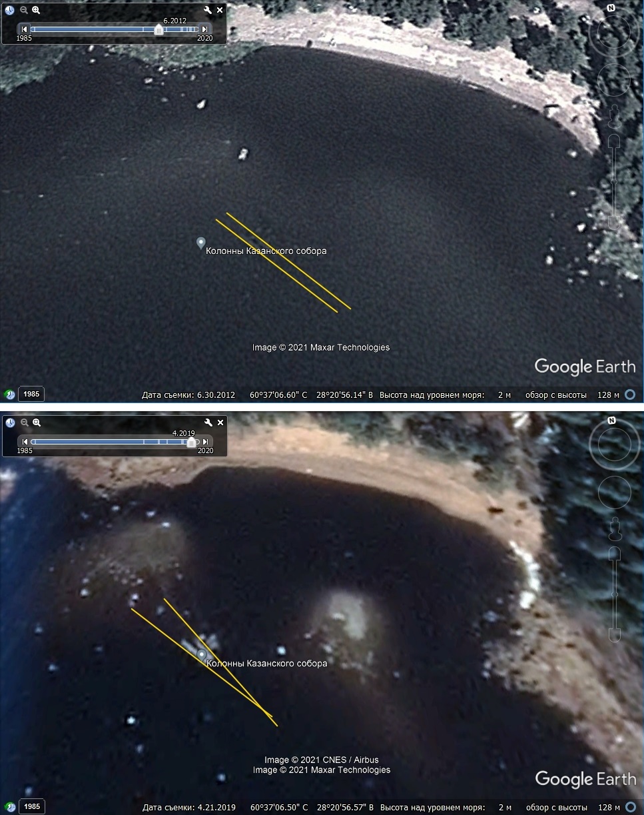Click coordinates 60°37'06.50" C in status bar
Viewport: 644px width, 815px height.
point(278,808)
